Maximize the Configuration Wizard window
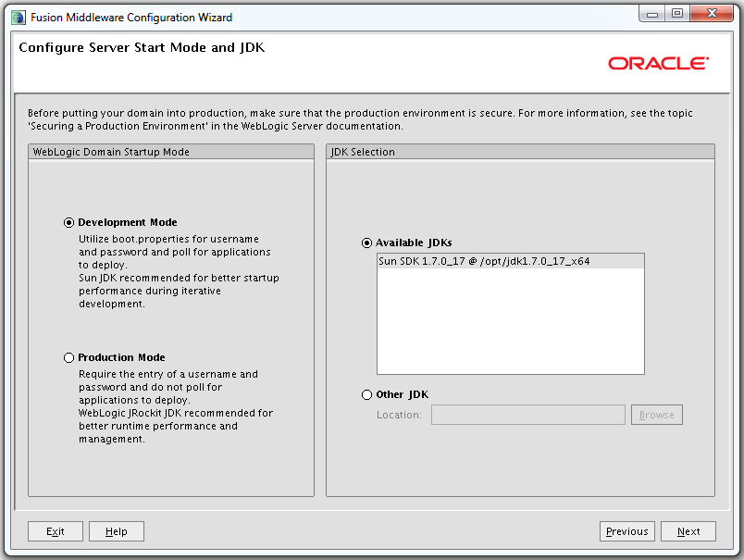Screen dimensions: 744x560 [x=677, y=14]
